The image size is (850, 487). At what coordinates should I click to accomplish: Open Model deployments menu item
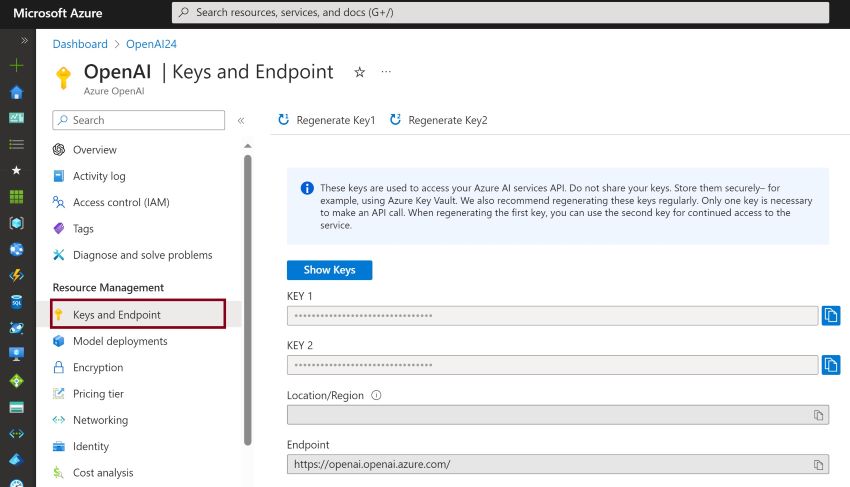(x=120, y=341)
